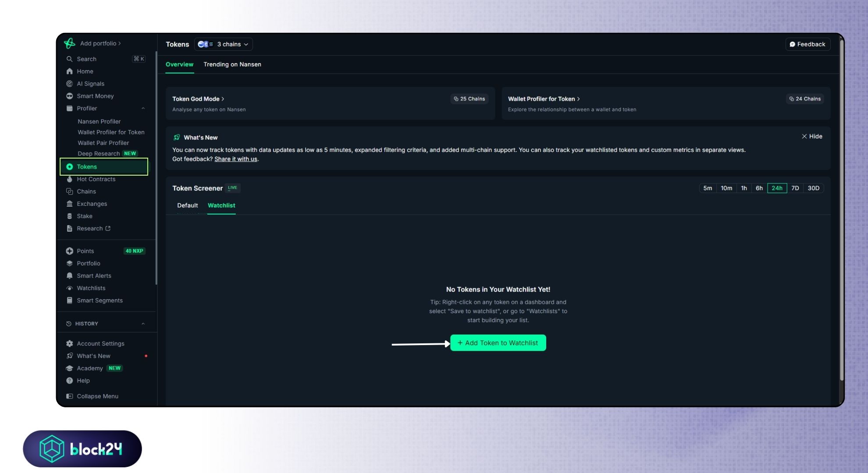Select the Watchlist screener tab

pos(221,205)
